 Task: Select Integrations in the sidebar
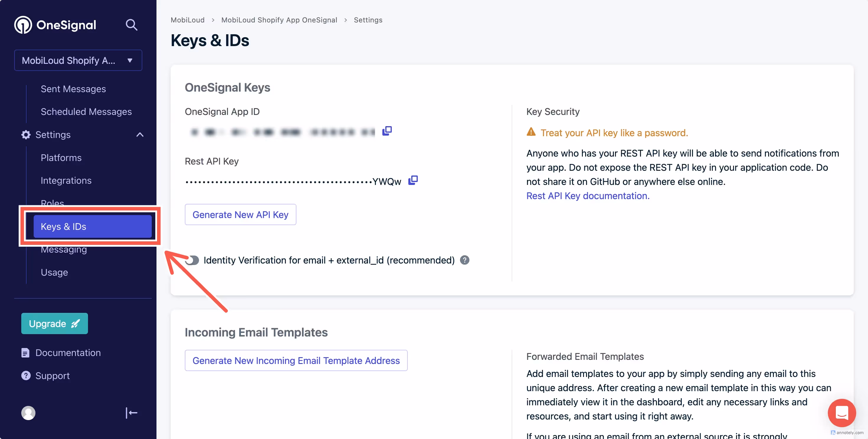(66, 181)
